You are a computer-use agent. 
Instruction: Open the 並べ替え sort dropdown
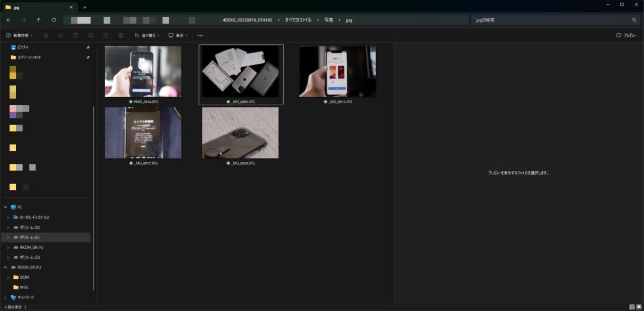pyautogui.click(x=147, y=35)
